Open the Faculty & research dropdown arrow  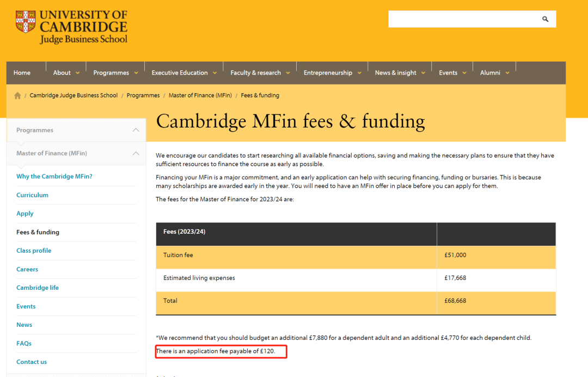click(x=287, y=73)
